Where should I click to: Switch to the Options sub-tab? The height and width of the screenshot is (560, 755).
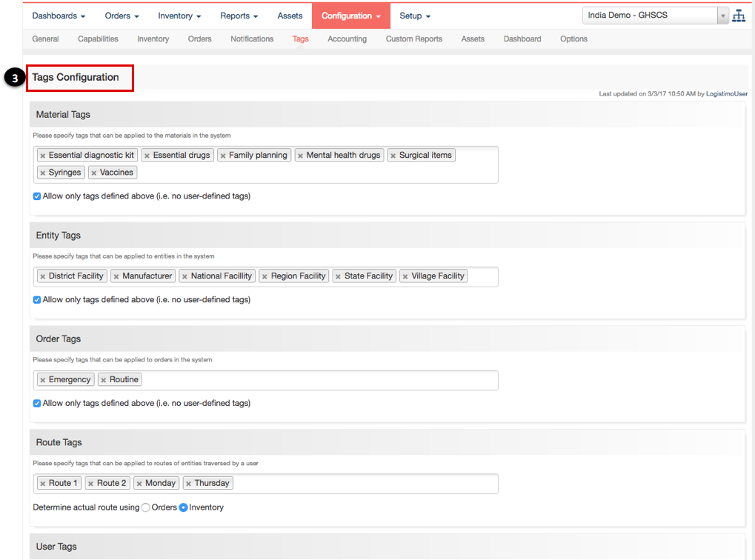[573, 39]
